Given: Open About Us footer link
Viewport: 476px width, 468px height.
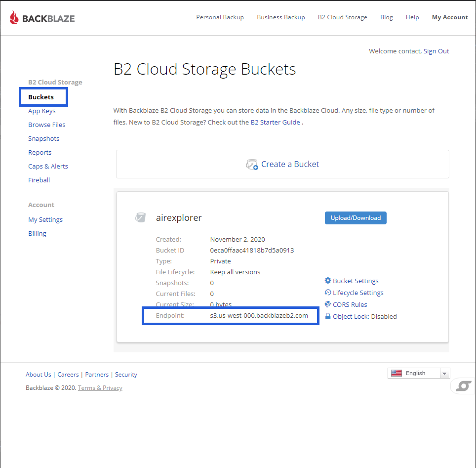Looking at the screenshot, I should point(38,375).
